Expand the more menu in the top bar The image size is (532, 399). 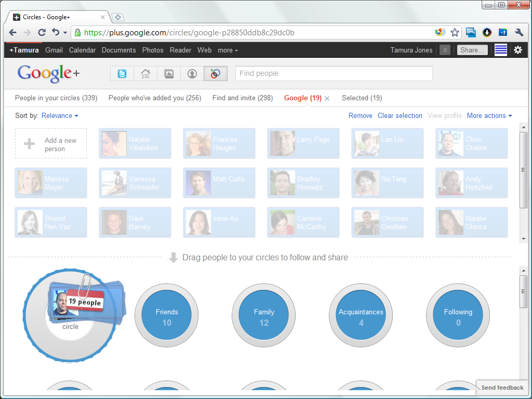click(228, 50)
